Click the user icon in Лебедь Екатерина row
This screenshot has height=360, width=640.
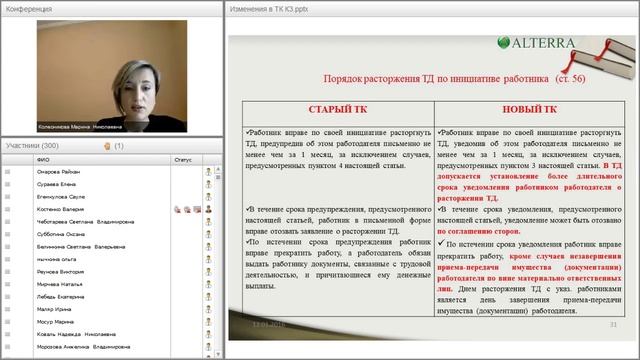(x=208, y=297)
